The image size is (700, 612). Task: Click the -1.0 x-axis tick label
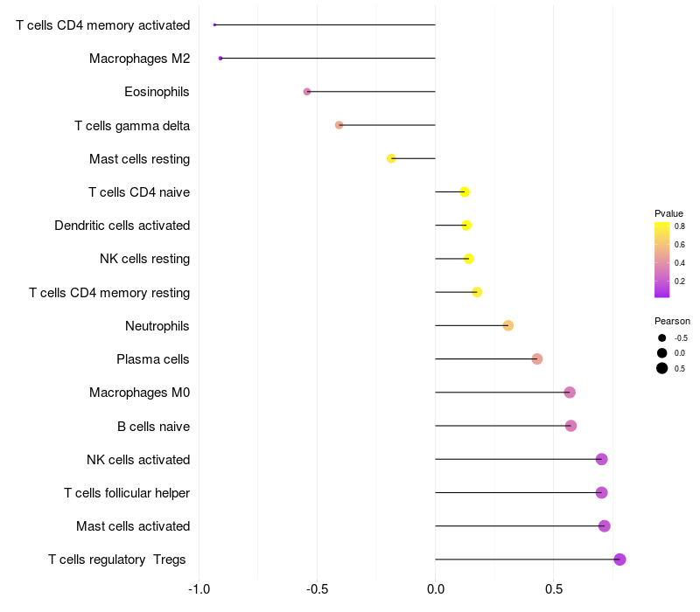[199, 589]
